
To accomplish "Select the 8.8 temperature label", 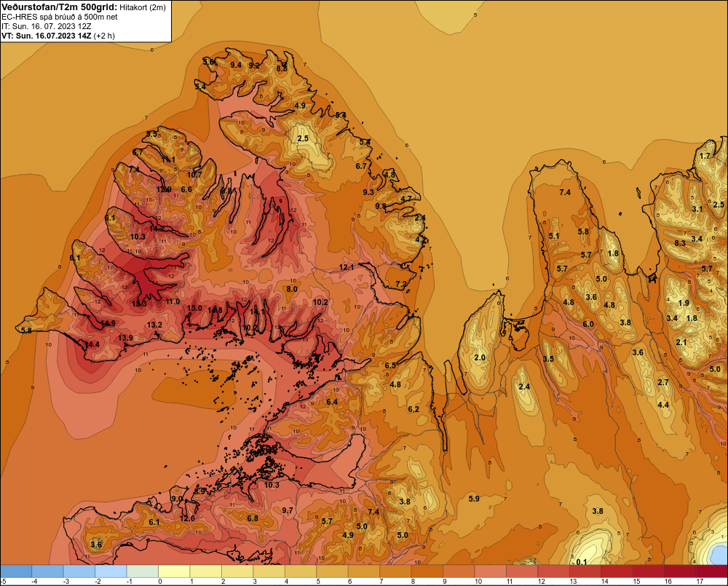I will [282, 68].
